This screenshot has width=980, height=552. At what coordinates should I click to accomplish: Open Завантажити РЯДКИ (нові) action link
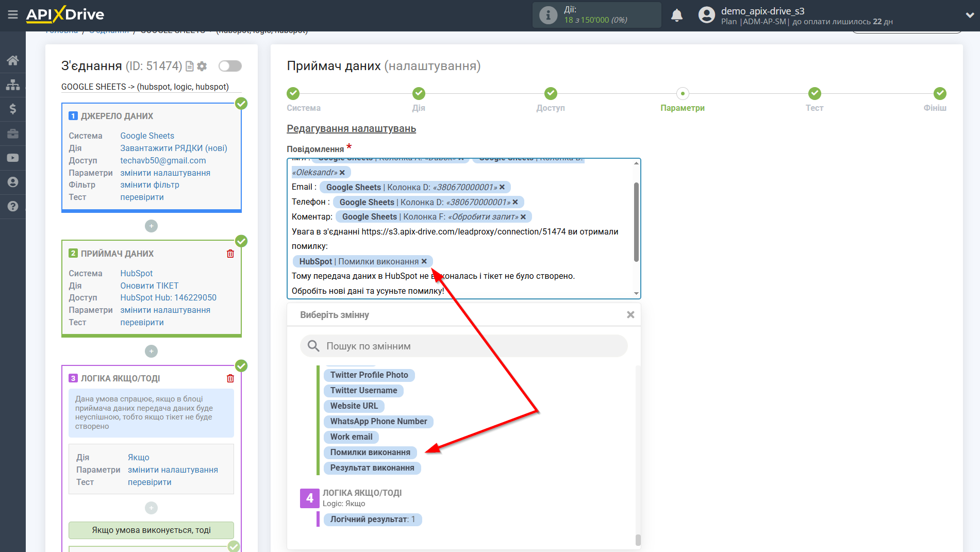174,148
